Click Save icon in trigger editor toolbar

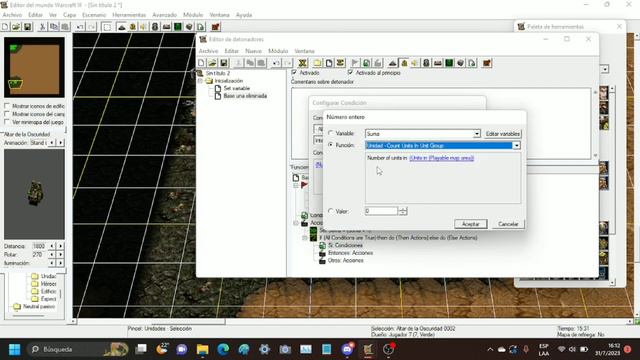pyautogui.click(x=224, y=63)
